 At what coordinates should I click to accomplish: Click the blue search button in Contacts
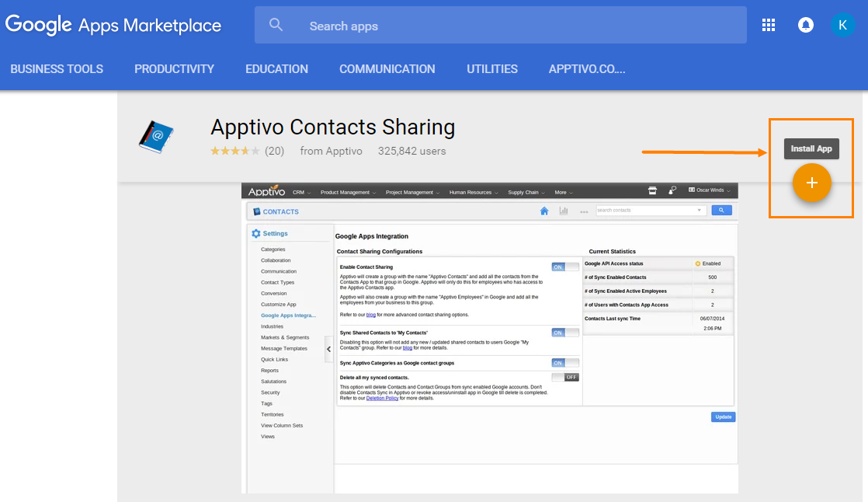pos(720,210)
